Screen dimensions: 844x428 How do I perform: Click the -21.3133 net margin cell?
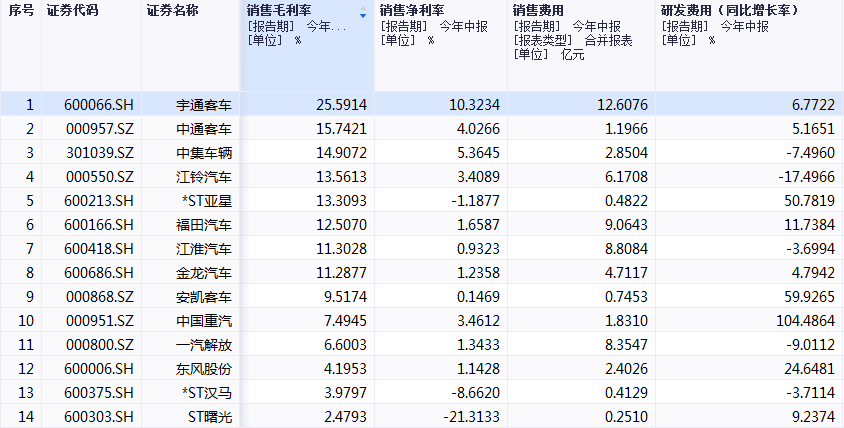(471, 416)
